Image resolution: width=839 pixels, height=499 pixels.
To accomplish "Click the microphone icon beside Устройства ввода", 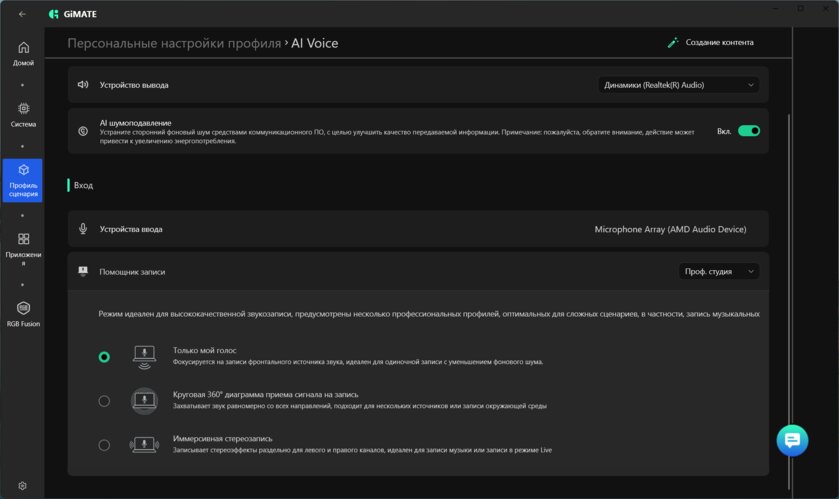I will [83, 229].
